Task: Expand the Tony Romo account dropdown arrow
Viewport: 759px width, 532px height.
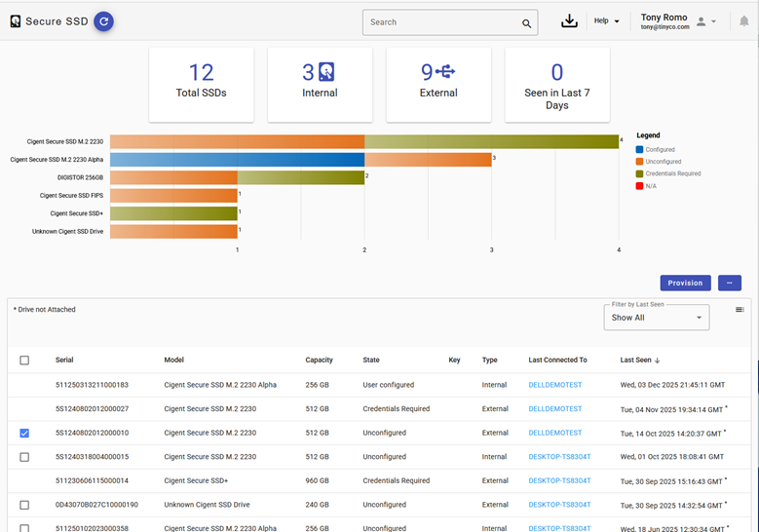Action: pos(713,21)
